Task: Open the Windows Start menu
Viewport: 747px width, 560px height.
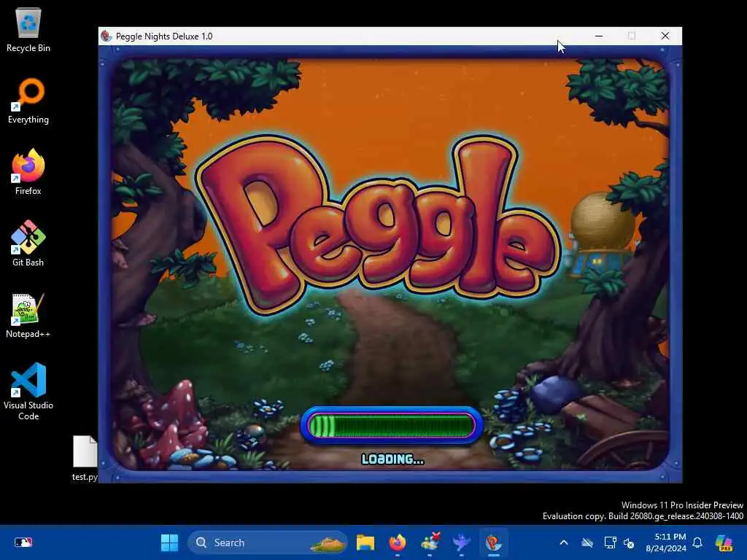Action: tap(169, 542)
